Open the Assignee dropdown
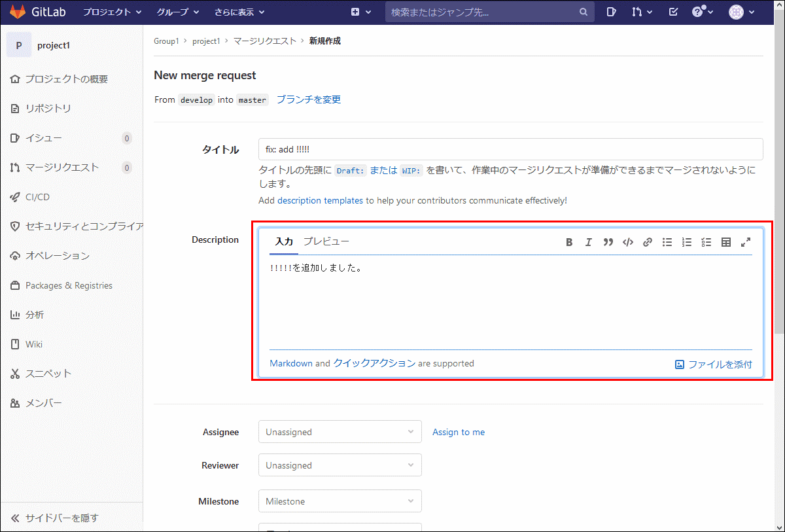 coord(340,432)
